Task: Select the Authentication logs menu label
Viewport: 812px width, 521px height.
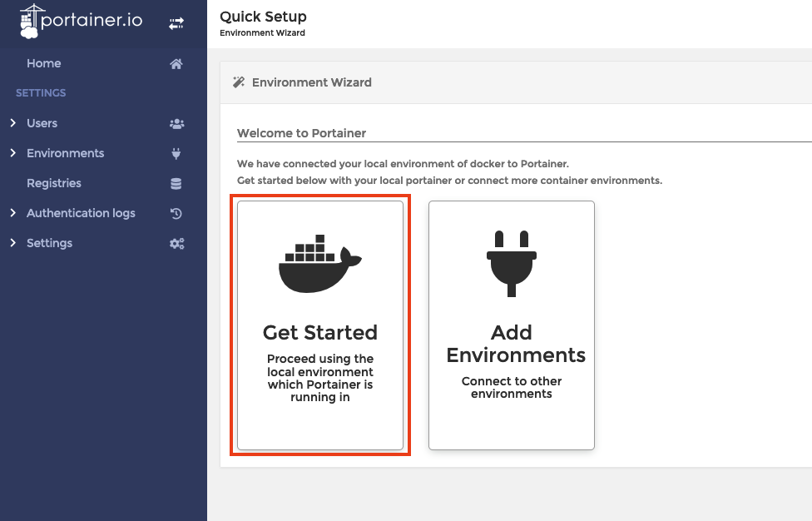Action: tap(81, 213)
